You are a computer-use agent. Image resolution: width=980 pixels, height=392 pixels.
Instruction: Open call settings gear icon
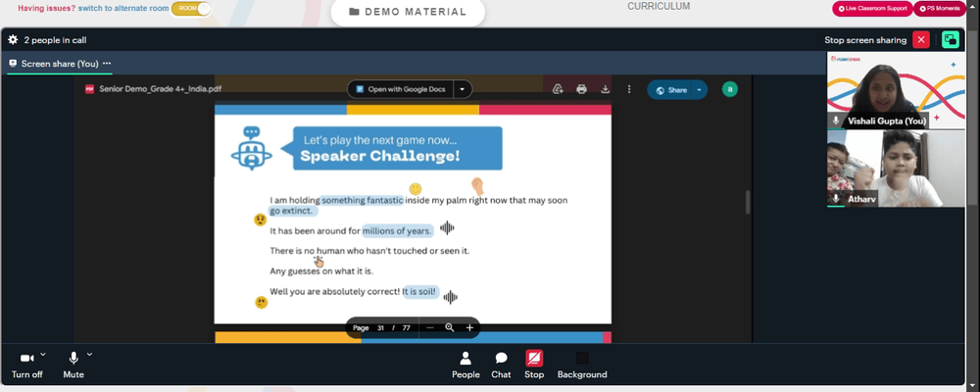click(13, 40)
